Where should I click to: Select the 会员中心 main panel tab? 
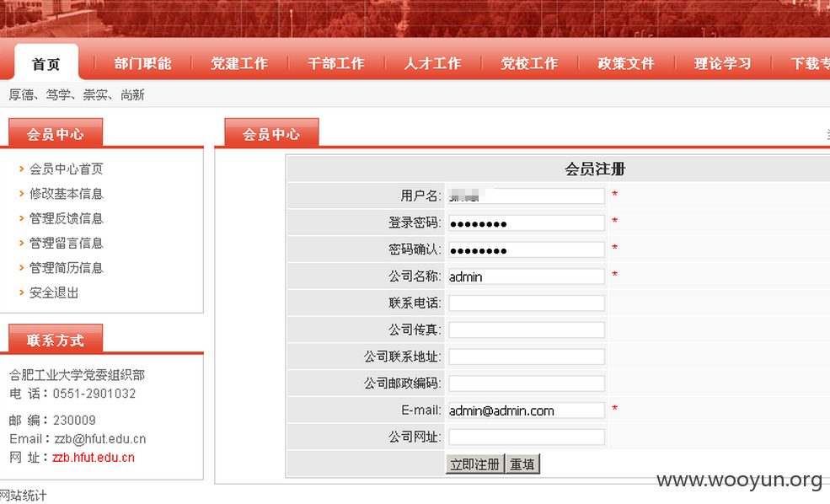(x=271, y=133)
